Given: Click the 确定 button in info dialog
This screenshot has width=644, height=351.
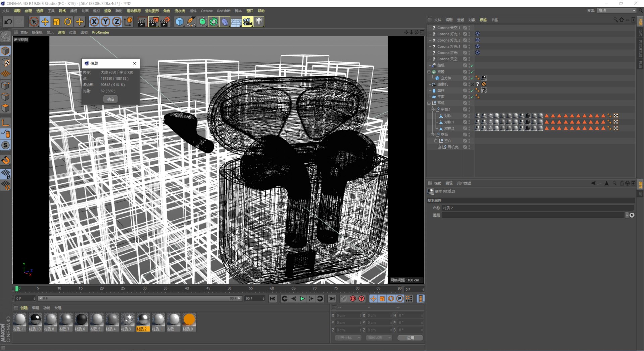Looking at the screenshot, I should click(111, 99).
